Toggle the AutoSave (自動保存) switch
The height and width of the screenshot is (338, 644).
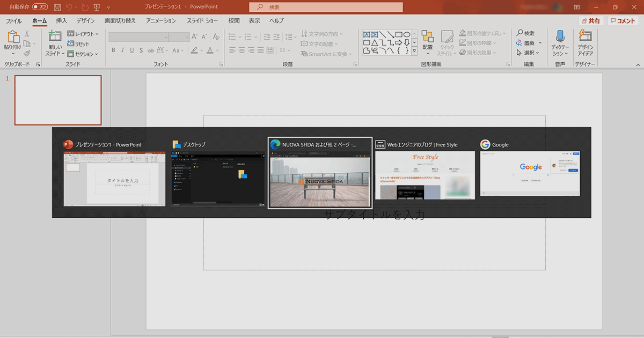[x=40, y=7]
